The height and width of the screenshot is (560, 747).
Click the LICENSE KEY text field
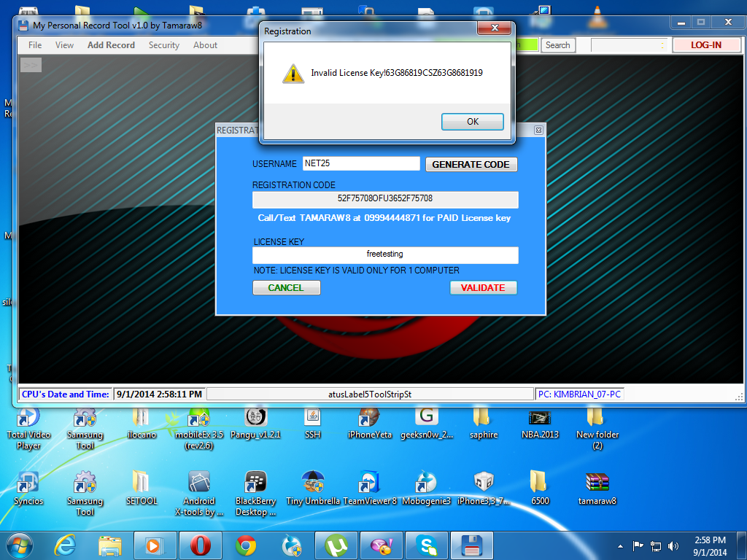(x=385, y=254)
